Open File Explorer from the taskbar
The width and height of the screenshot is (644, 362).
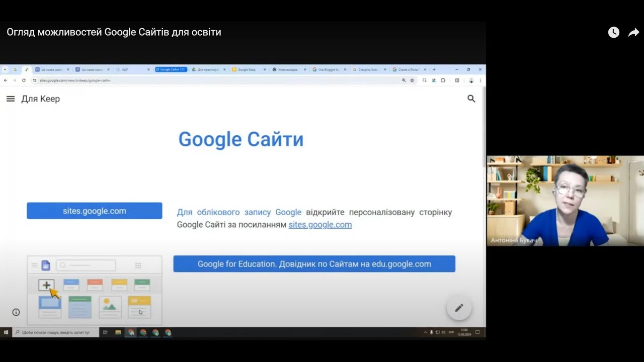coord(118,332)
